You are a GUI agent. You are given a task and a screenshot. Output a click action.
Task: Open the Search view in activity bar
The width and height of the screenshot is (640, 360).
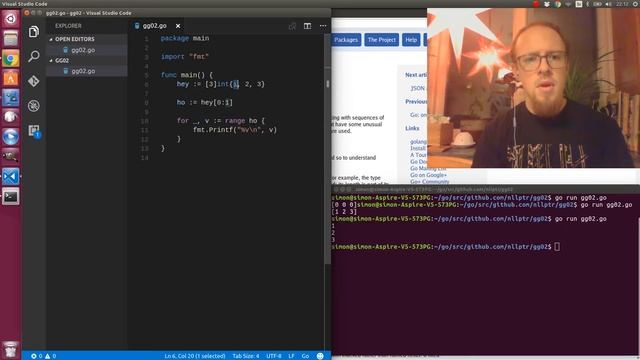point(34,56)
